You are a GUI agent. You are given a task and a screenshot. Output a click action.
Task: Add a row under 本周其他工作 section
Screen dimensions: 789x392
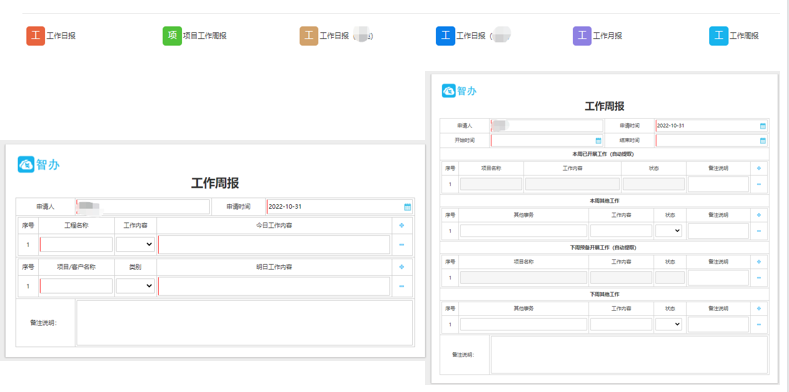[x=759, y=215]
